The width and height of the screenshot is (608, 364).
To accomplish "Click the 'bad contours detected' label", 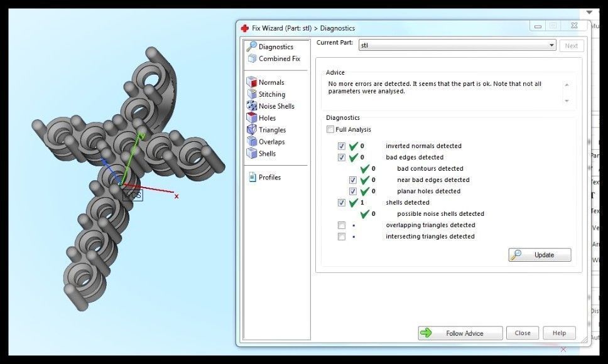I will [x=430, y=168].
